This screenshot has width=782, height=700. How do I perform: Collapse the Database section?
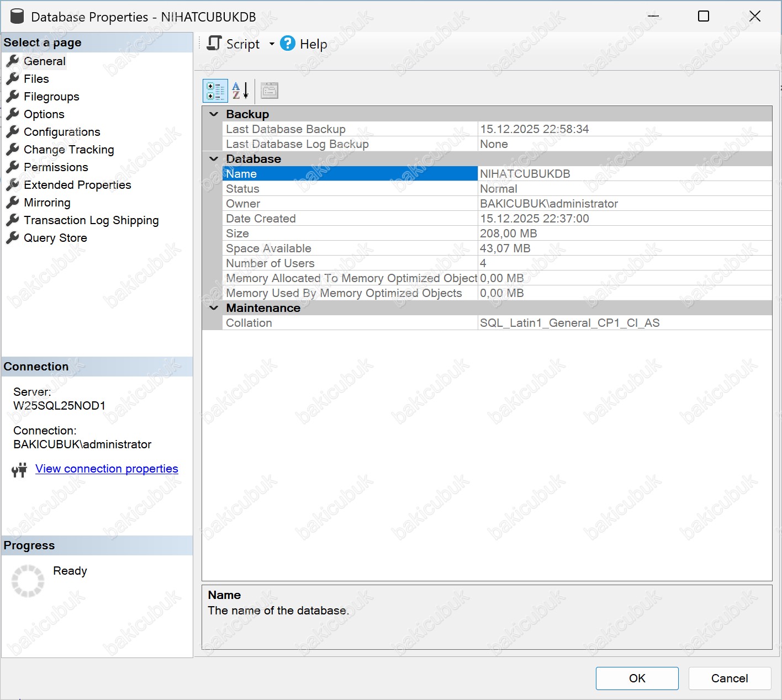pyautogui.click(x=214, y=159)
